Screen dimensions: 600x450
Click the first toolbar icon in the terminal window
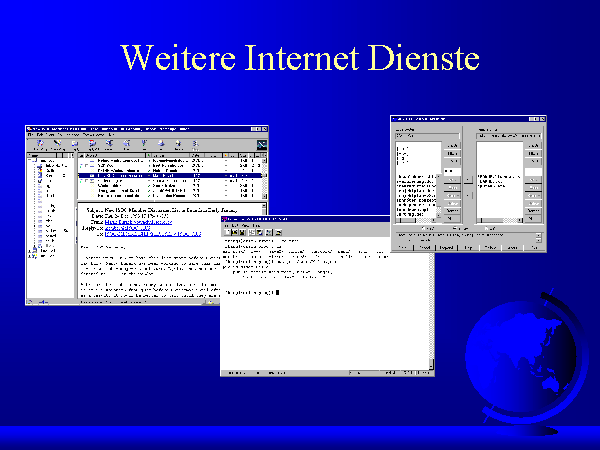click(228, 232)
